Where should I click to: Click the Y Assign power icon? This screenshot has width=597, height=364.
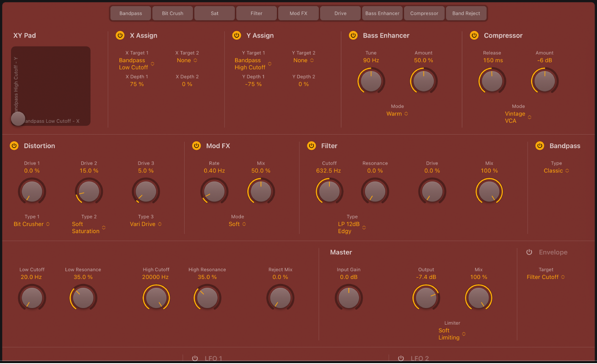[x=237, y=36]
